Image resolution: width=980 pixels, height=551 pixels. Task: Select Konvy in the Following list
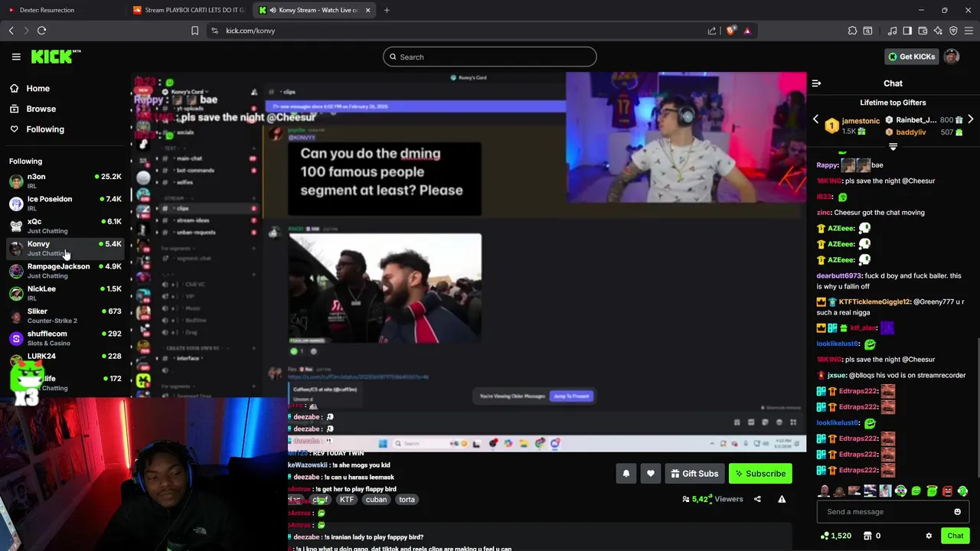[65, 248]
